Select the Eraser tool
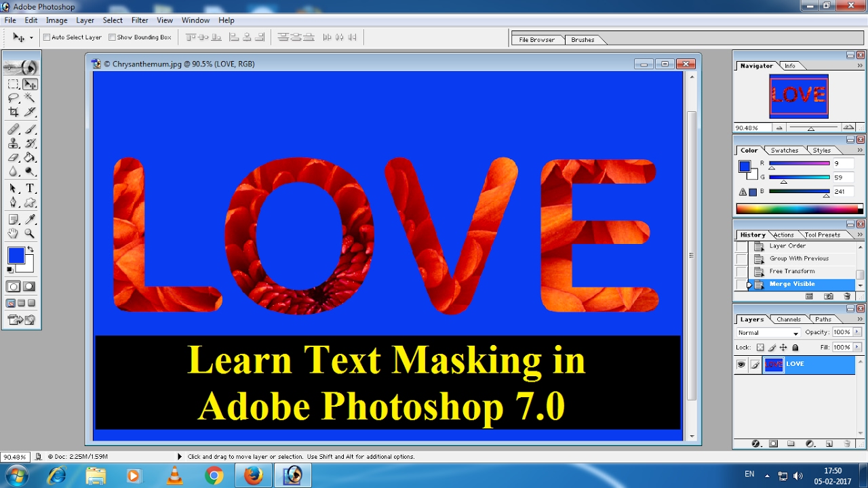 pos(14,157)
